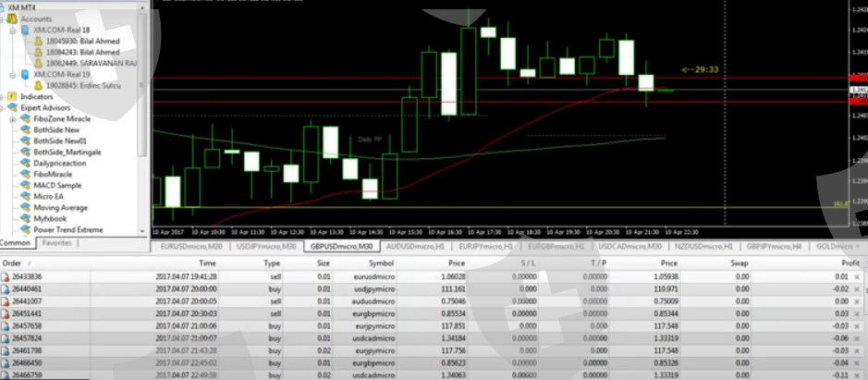Expand the FiboZone Miracle advisor node
Image resolution: width=868 pixels, height=380 pixels.
(x=12, y=118)
